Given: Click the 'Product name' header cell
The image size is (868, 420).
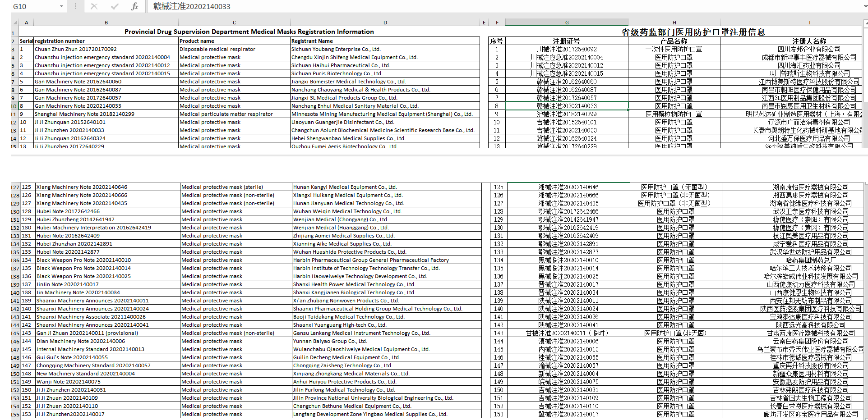Looking at the screenshot, I should (x=234, y=41).
